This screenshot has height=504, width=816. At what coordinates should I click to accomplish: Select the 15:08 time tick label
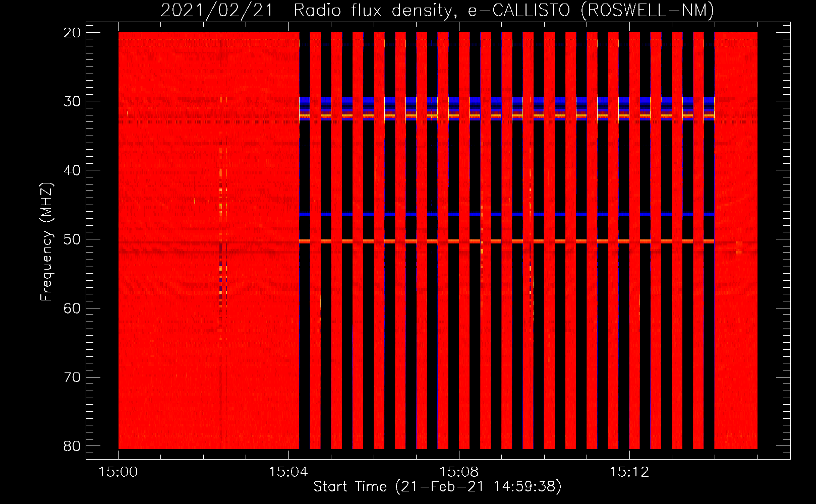[x=459, y=472]
